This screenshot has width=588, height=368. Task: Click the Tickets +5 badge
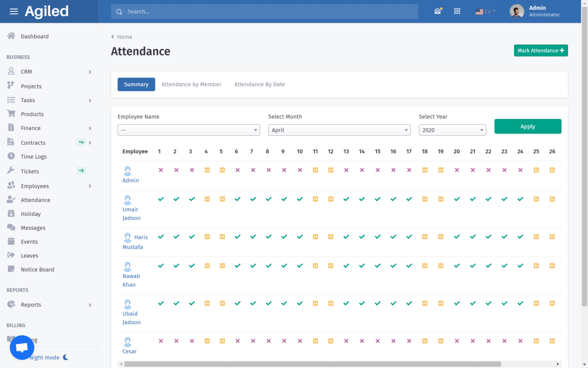click(81, 171)
